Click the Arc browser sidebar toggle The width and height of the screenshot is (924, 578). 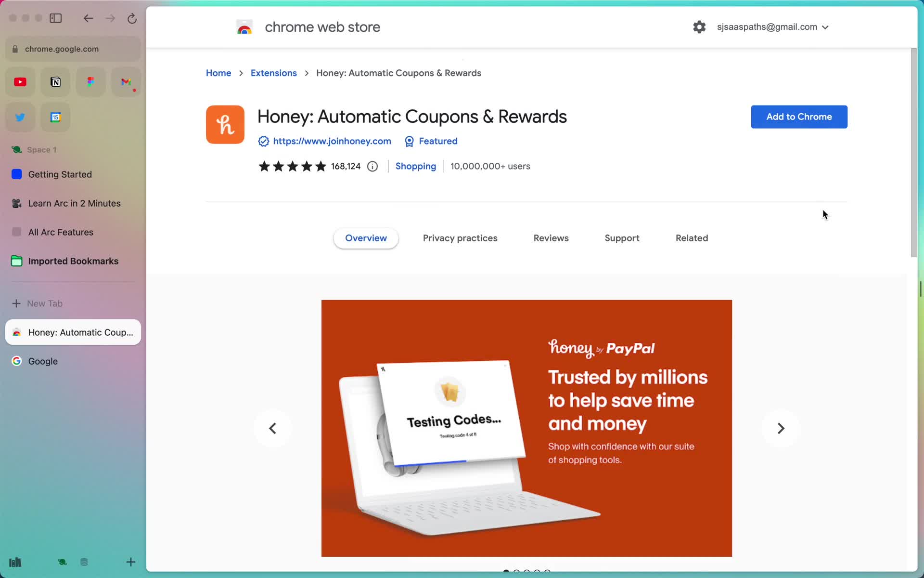56,18
